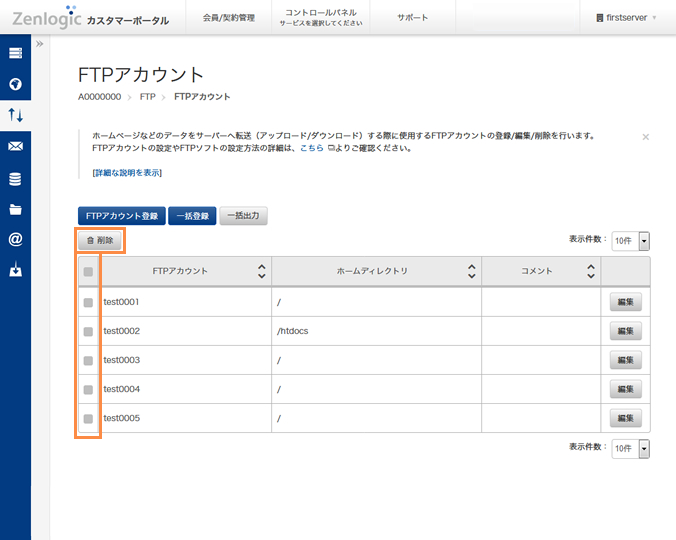Viewport: 676px width, 540px height.
Task: Open 会員/契約管理 menu
Action: (x=229, y=18)
